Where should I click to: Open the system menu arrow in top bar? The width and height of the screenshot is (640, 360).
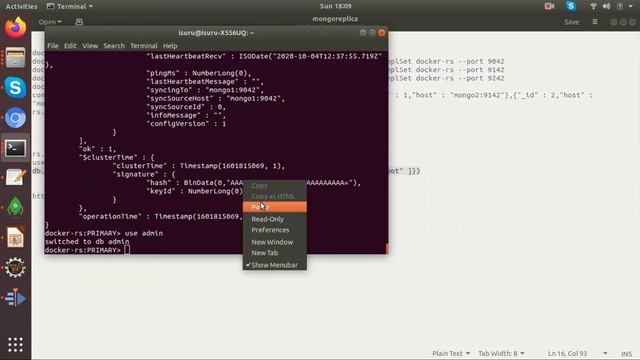(631, 6)
